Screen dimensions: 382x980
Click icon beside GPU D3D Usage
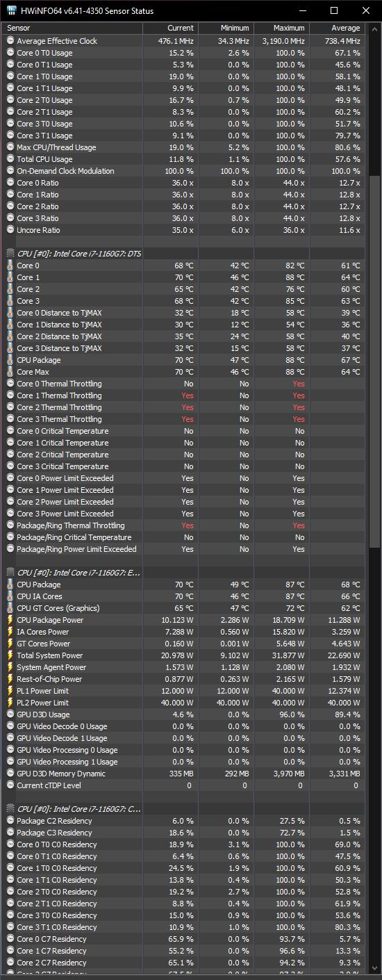10,714
